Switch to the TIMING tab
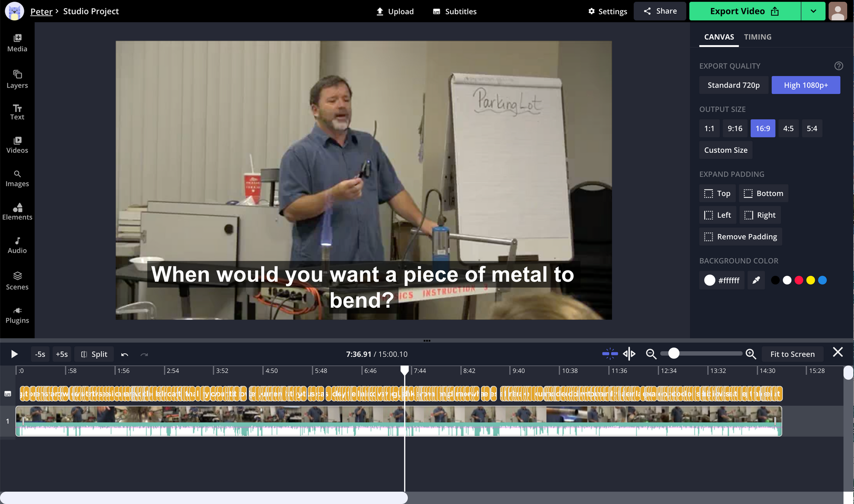Viewport: 854px width, 504px height. point(757,37)
